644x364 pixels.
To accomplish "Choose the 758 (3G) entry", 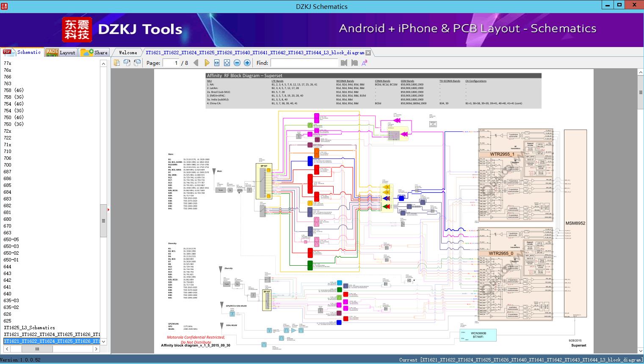I will (14, 97).
